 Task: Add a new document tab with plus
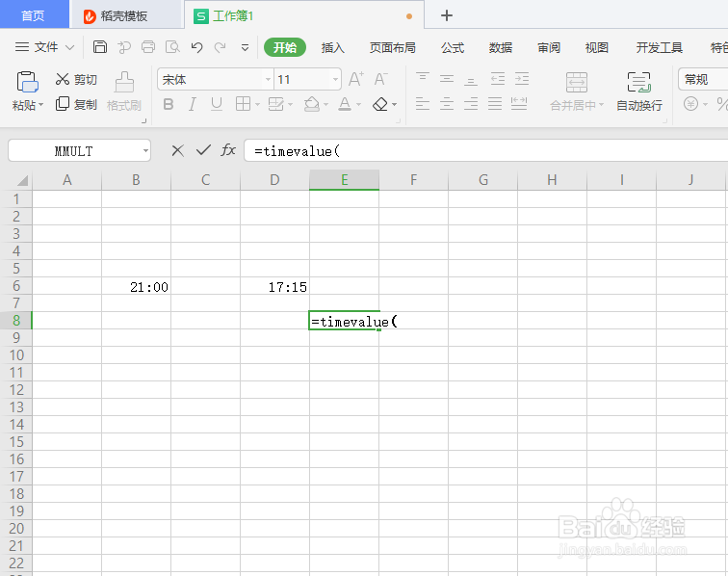coord(447,15)
